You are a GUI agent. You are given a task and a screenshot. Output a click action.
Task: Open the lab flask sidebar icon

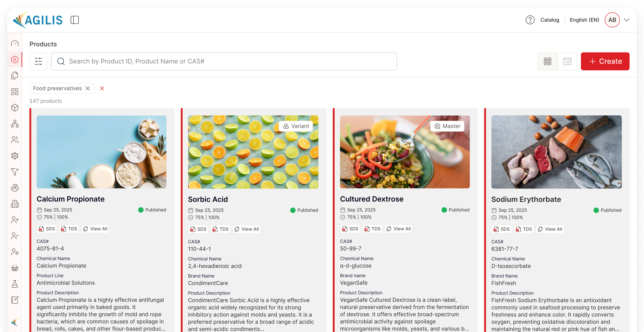(x=15, y=284)
